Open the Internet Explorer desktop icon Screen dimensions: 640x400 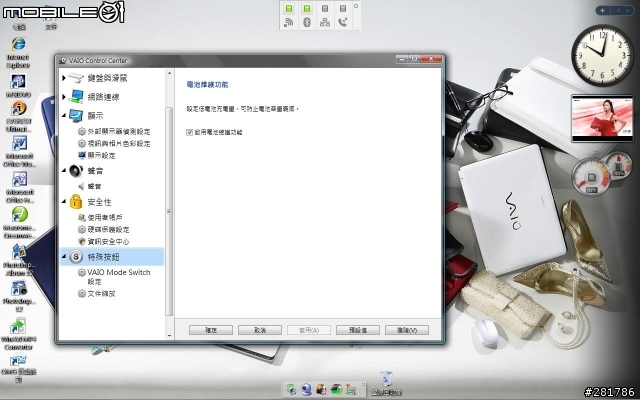tap(18, 52)
